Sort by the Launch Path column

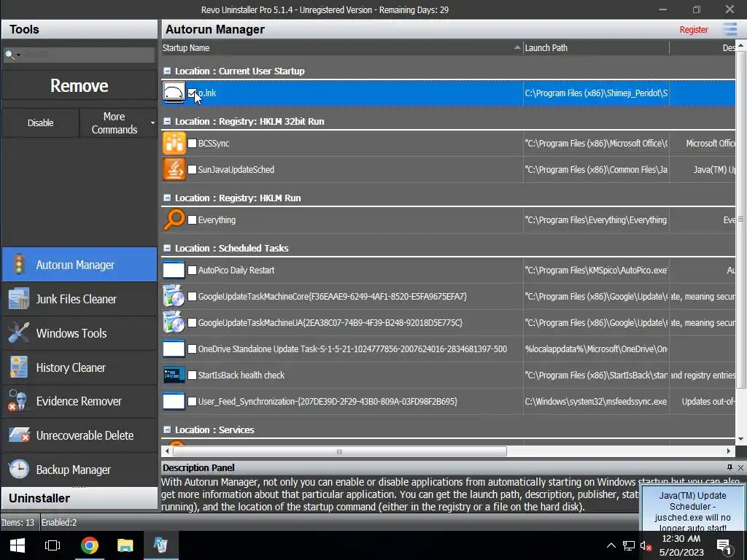click(x=596, y=47)
